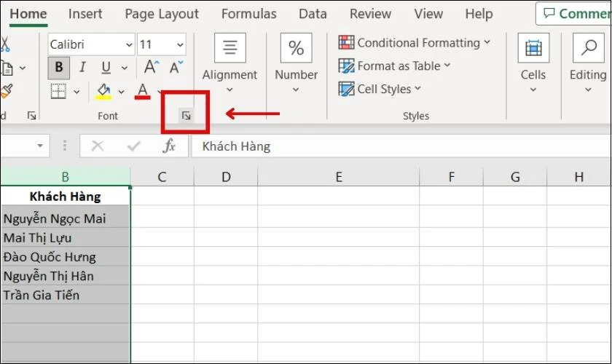Open underline style dropdown arrow

point(124,68)
